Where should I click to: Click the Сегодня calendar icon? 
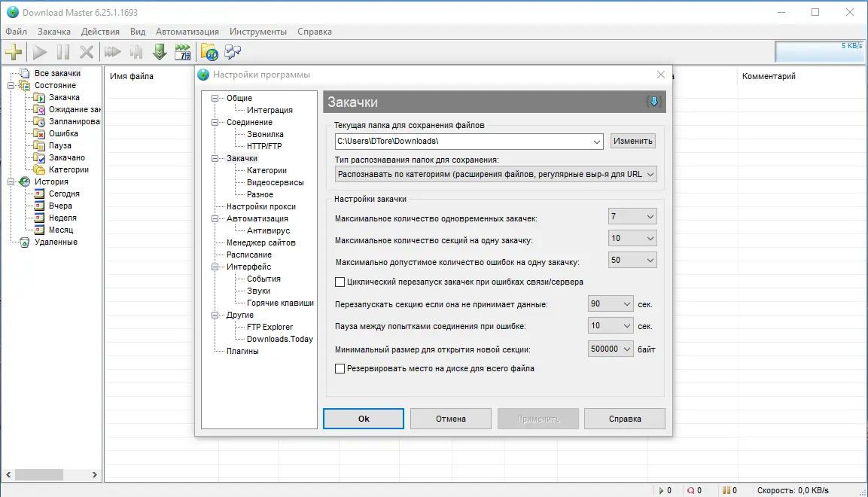click(38, 194)
